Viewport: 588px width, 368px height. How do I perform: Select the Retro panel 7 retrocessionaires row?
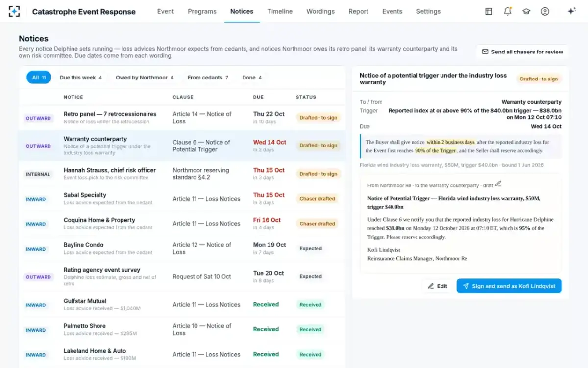[182, 118]
